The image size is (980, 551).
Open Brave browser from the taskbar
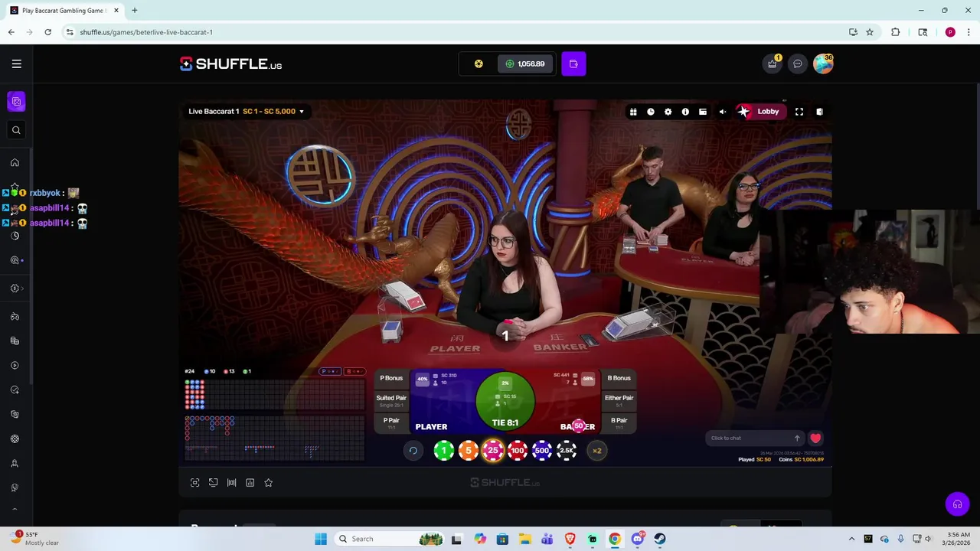click(570, 539)
